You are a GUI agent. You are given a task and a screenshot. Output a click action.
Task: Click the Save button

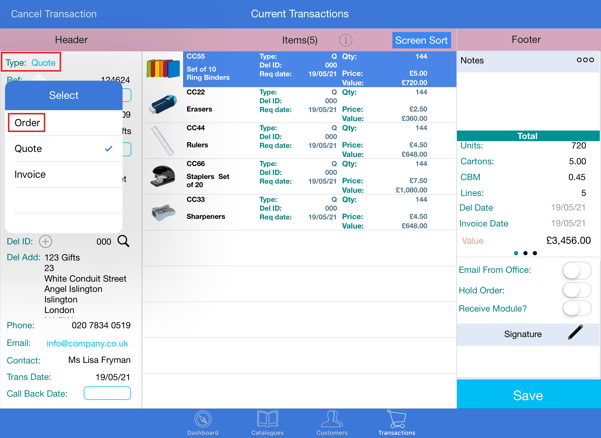pyautogui.click(x=528, y=395)
